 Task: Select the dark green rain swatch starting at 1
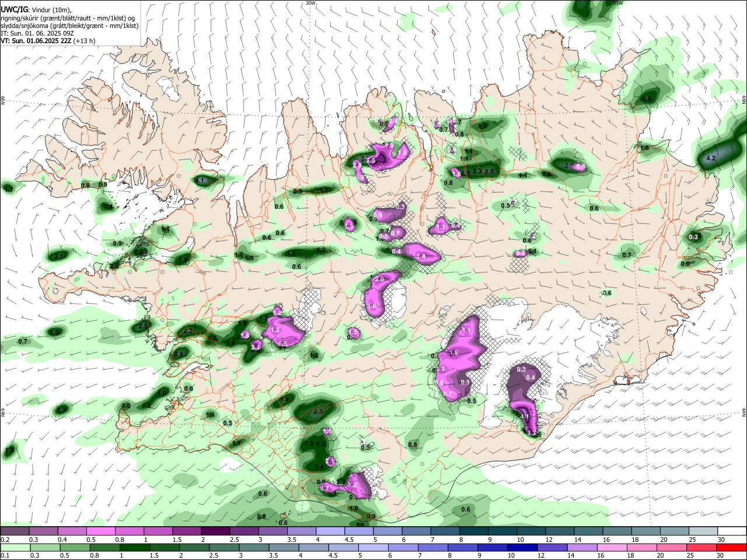pos(135,548)
